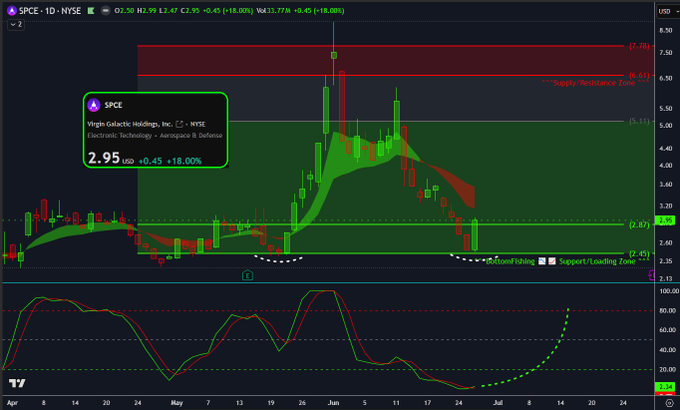
Task: Click the downtrend chart emoji after BottomFishing
Action: point(542,261)
